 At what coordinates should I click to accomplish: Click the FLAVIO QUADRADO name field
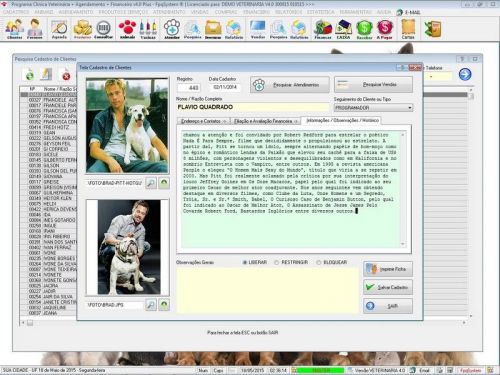(252, 107)
